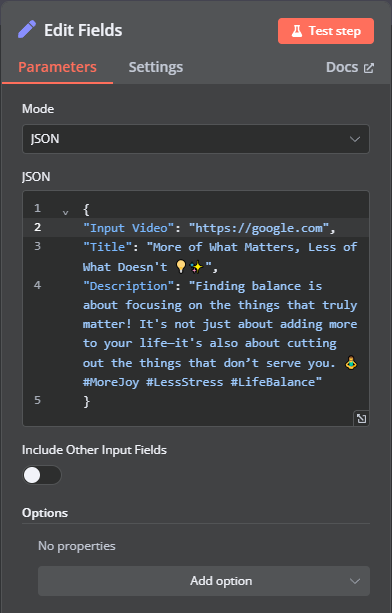Click the meditating person emoji in Description
Viewport: 392px width, 613px height.
pyautogui.click(x=351, y=363)
